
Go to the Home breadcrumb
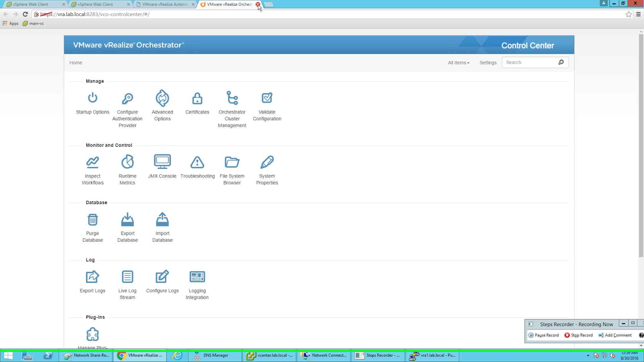[x=76, y=63]
